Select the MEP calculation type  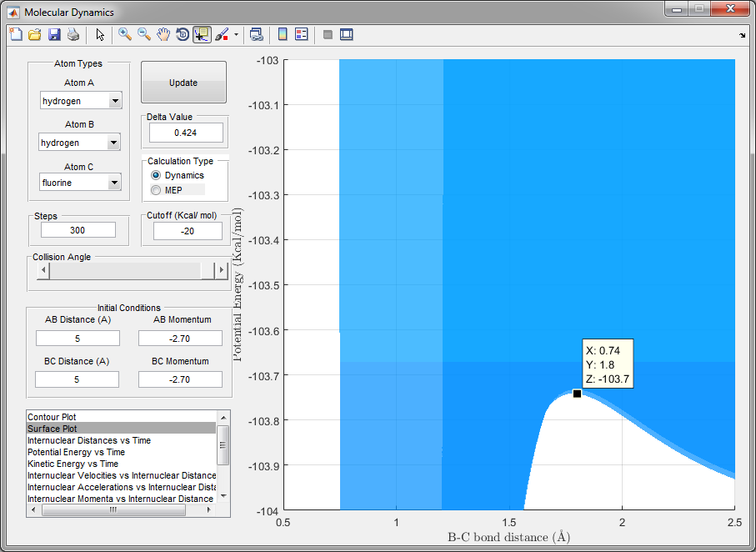pos(167,190)
